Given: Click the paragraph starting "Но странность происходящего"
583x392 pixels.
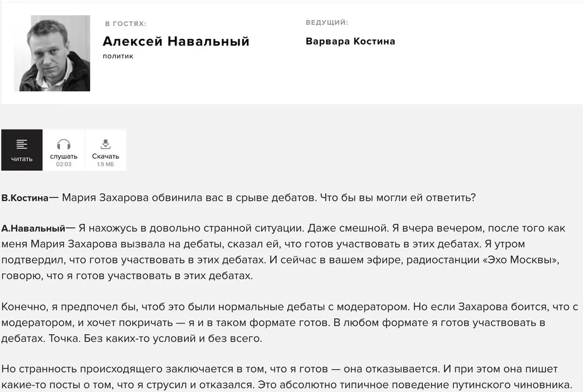Looking at the screenshot, I should tap(287, 377).
